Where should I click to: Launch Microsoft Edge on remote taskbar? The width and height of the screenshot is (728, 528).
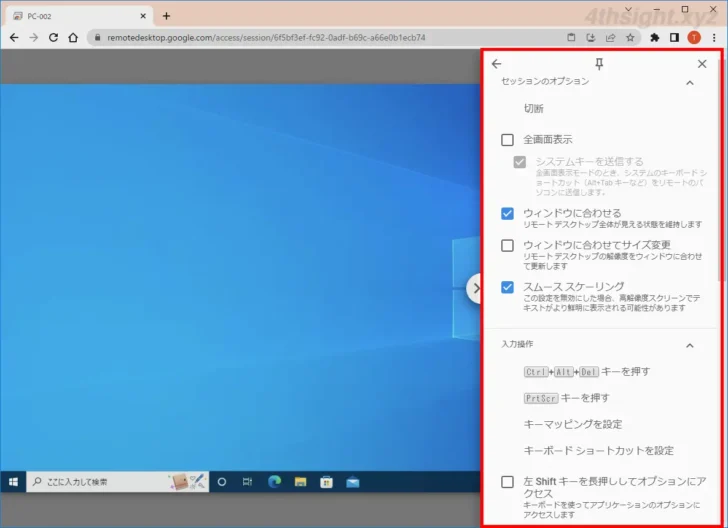(274, 482)
